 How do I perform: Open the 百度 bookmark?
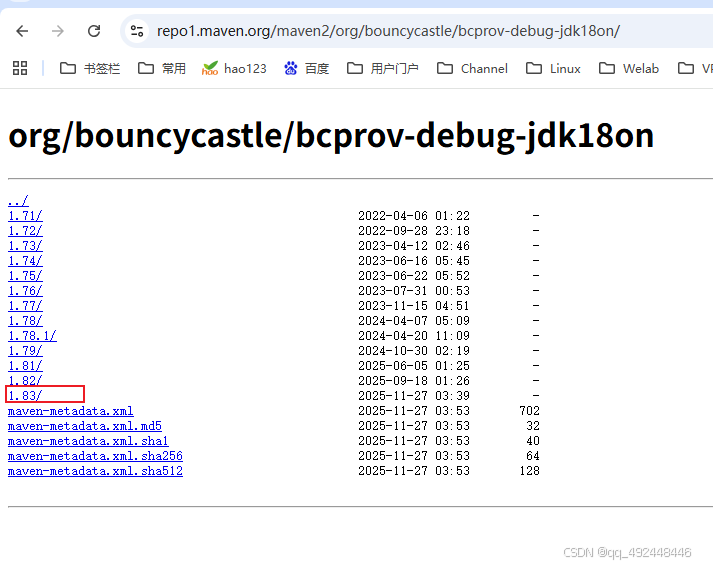[x=306, y=69]
